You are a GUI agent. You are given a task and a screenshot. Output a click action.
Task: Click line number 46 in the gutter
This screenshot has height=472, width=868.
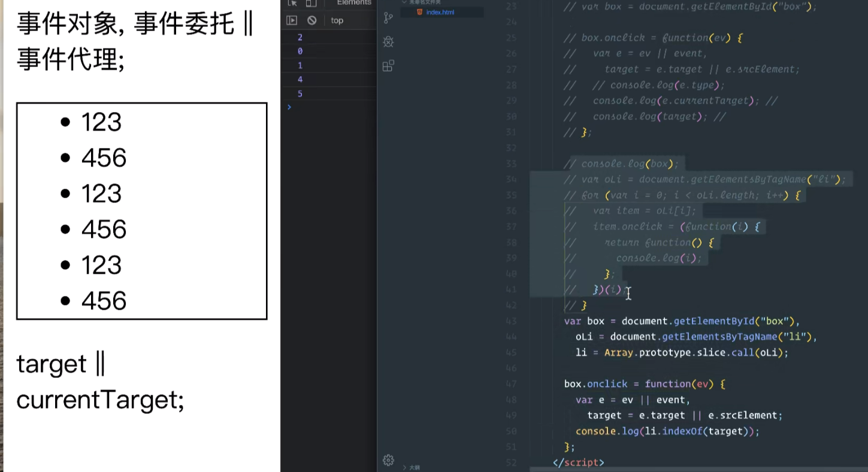click(511, 368)
